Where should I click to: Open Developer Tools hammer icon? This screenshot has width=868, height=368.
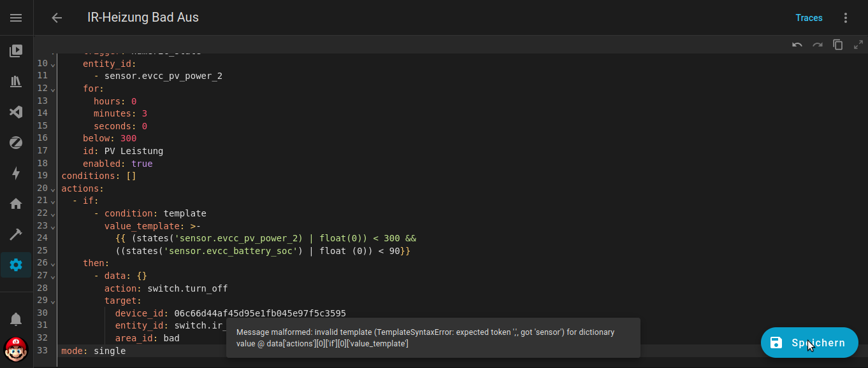[16, 234]
